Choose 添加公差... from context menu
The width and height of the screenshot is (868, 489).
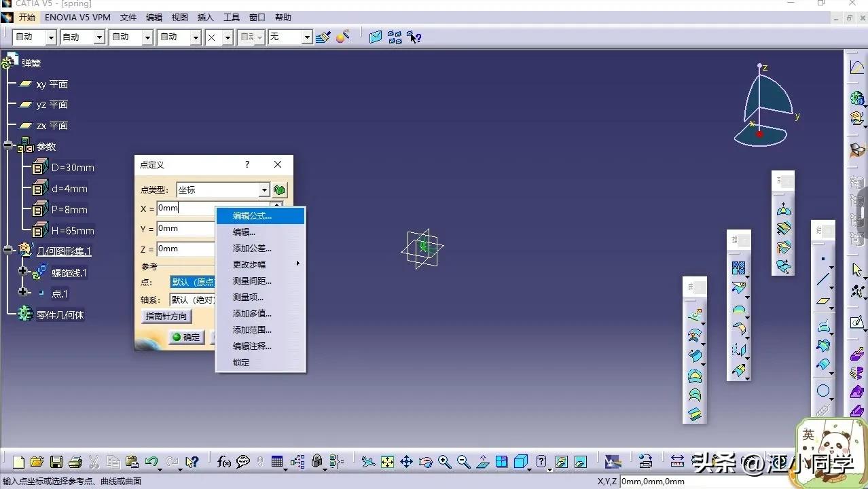(x=260, y=249)
